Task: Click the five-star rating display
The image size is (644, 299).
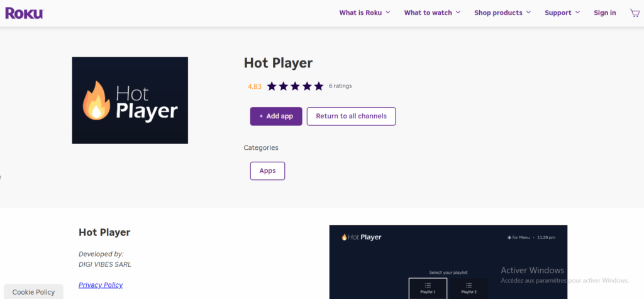Action: click(295, 86)
